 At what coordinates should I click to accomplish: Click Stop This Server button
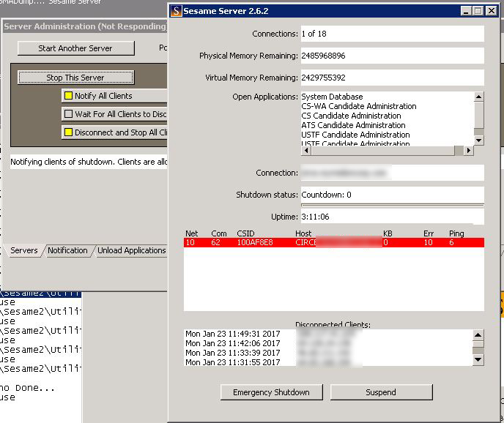pyautogui.click(x=76, y=78)
